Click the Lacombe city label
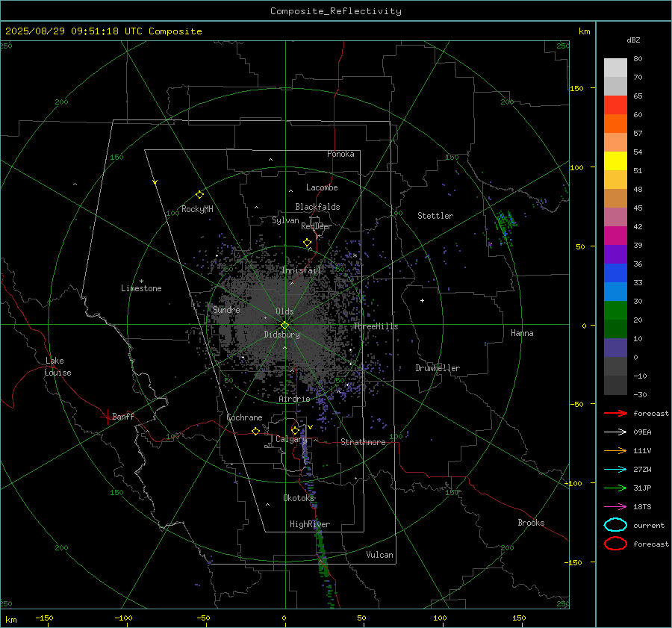This screenshot has height=628, width=672. 322,187
